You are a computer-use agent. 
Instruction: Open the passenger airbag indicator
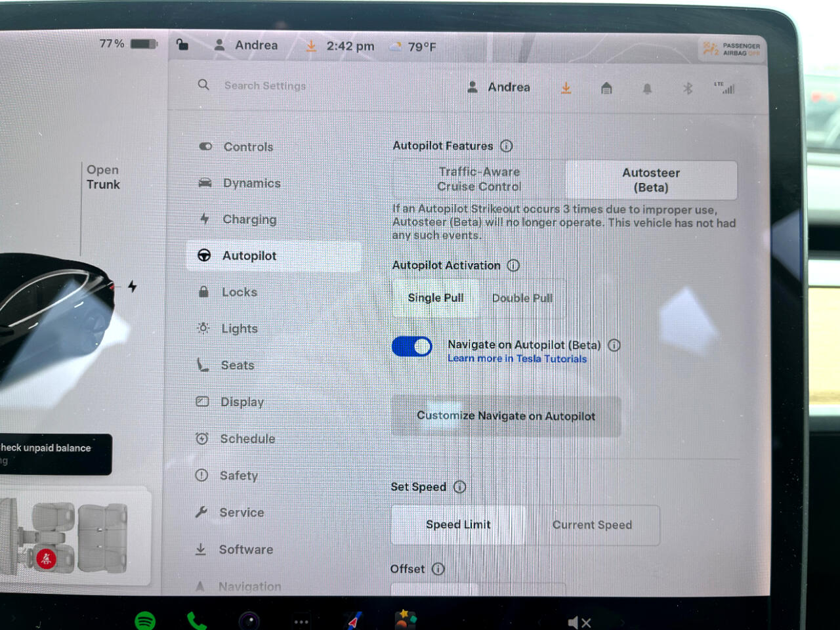pyautogui.click(x=732, y=49)
